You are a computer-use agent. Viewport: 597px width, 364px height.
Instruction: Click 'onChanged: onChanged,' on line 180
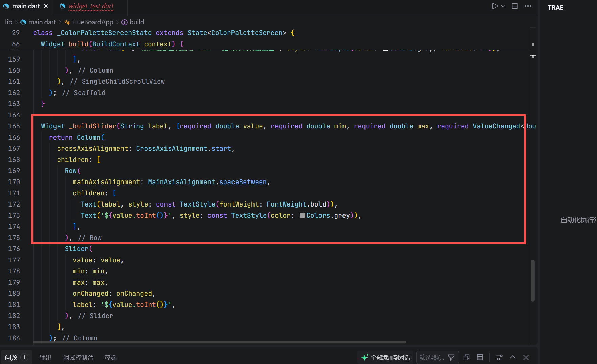[114, 293]
